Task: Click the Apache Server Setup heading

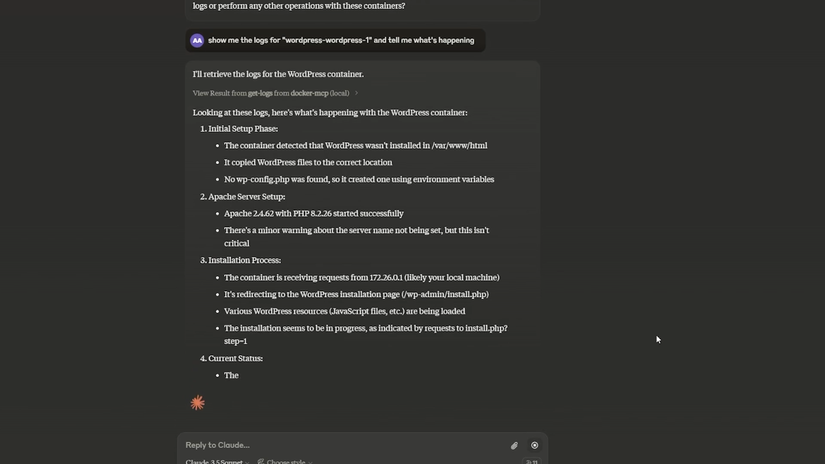Action: tap(246, 197)
